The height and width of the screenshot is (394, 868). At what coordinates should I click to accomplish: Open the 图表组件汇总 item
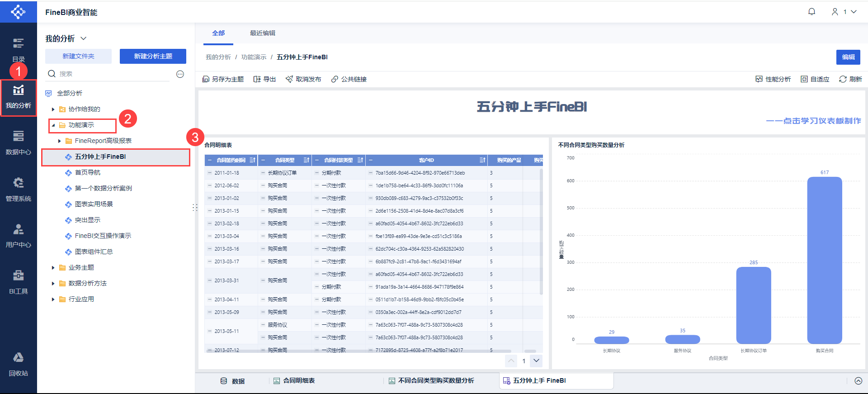pos(94,252)
